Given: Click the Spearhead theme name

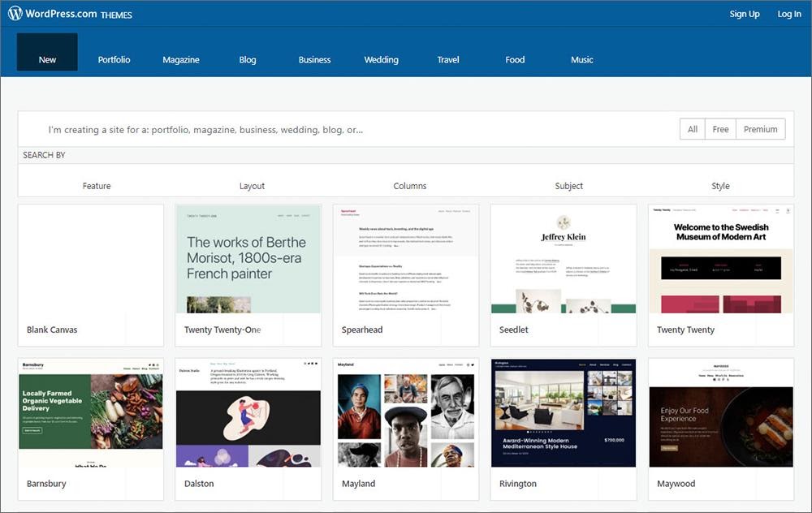Looking at the screenshot, I should 362,330.
